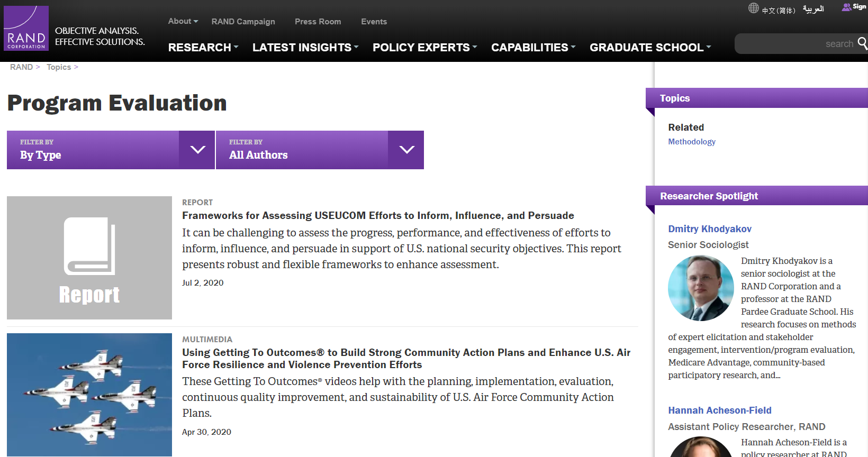Open the USEUCOM Frameworks report title

click(378, 215)
